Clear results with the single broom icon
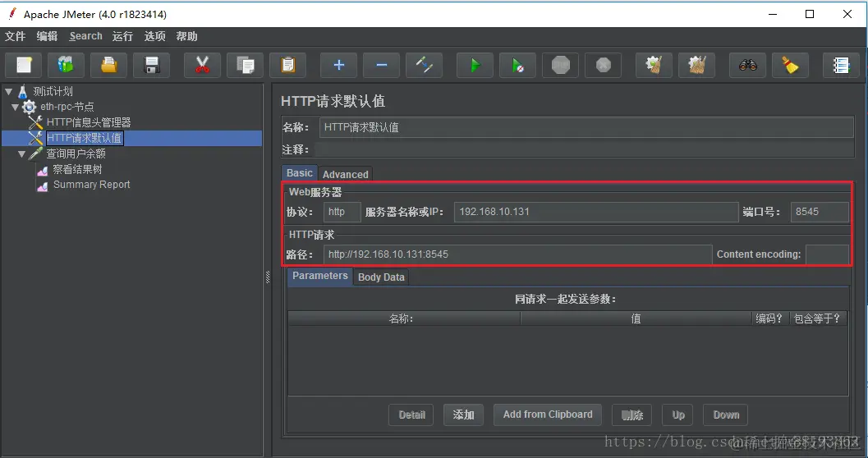The height and width of the screenshot is (458, 868). point(654,66)
